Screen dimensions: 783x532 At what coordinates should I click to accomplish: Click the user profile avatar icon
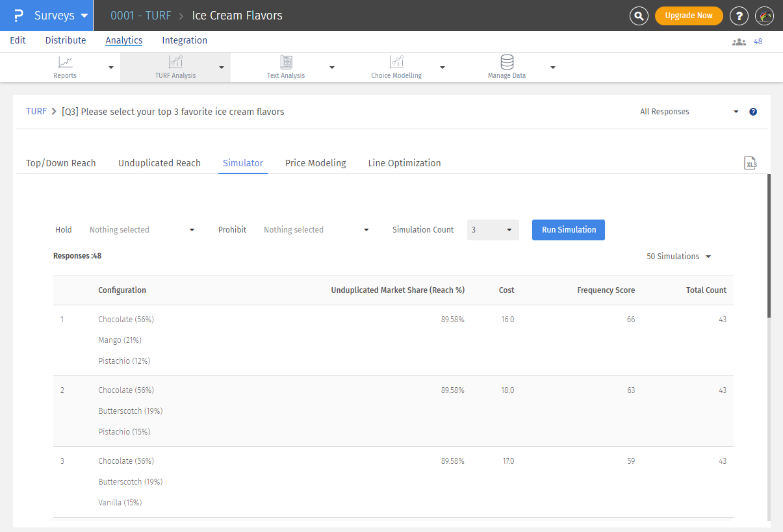click(764, 16)
